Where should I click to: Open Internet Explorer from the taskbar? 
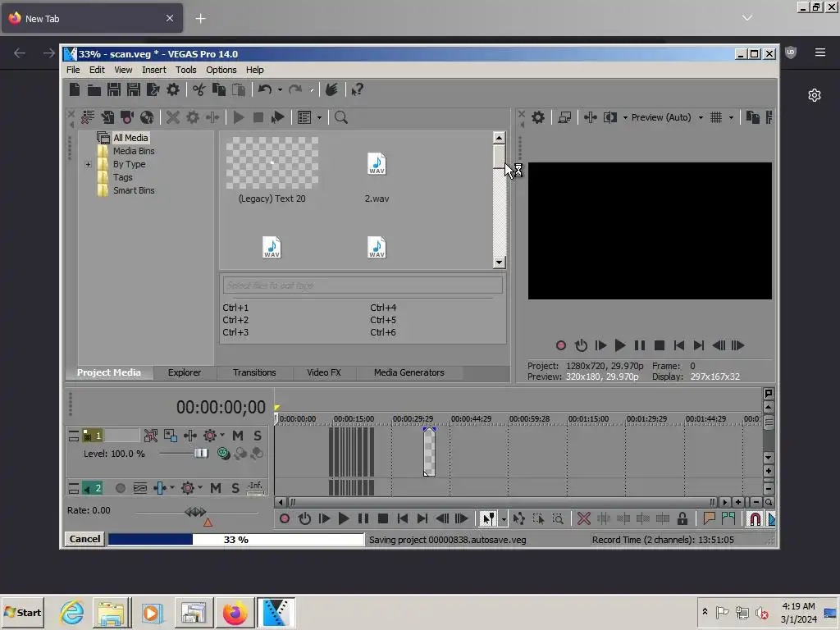[x=72, y=612]
